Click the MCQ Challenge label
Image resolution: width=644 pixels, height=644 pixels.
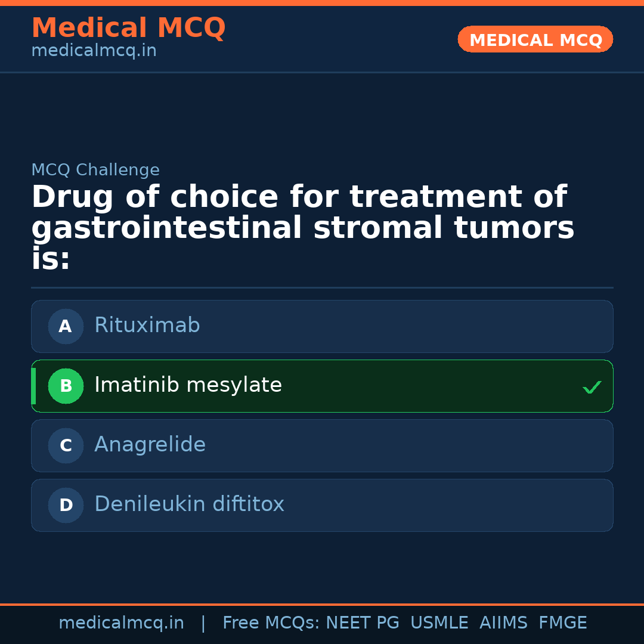pos(95,170)
